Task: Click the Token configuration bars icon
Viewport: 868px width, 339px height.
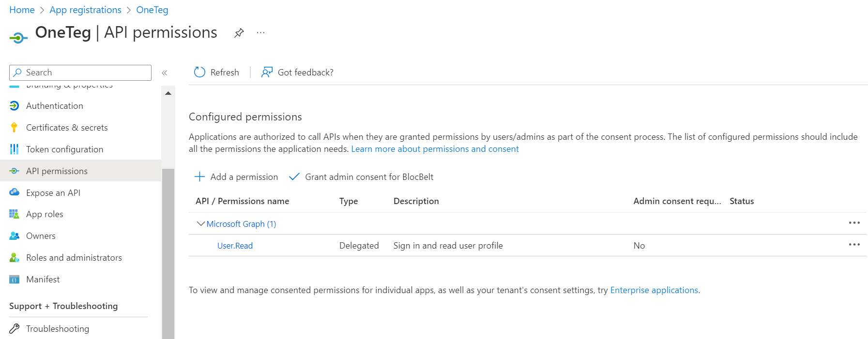Action: (x=14, y=149)
